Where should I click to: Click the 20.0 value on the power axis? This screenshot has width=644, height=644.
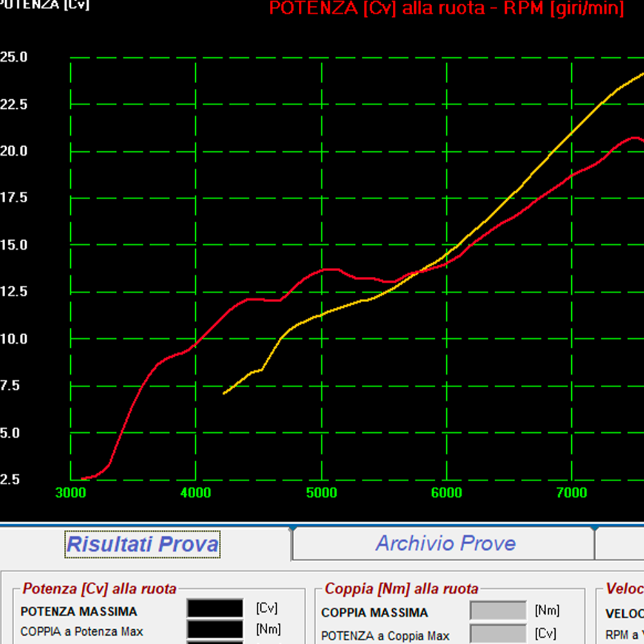(14, 151)
